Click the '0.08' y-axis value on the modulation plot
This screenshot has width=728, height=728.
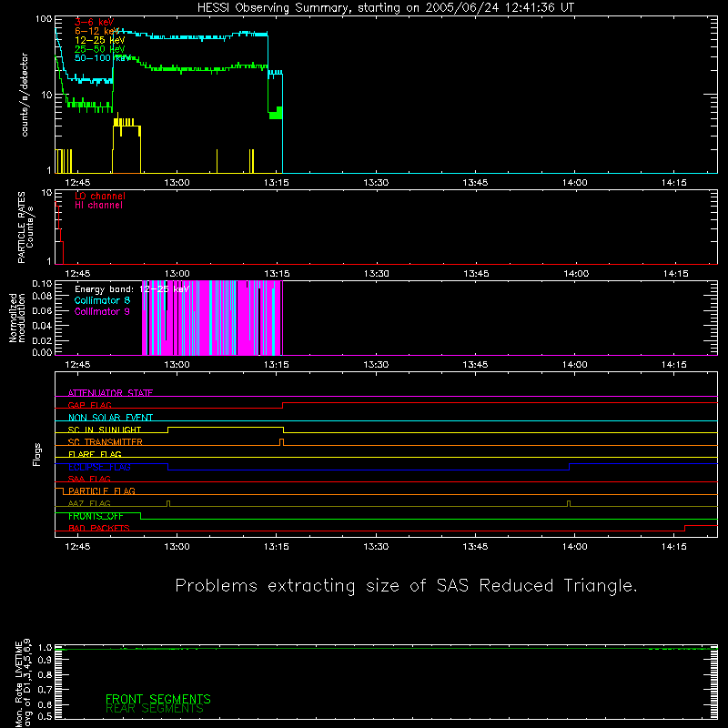[x=42, y=297]
